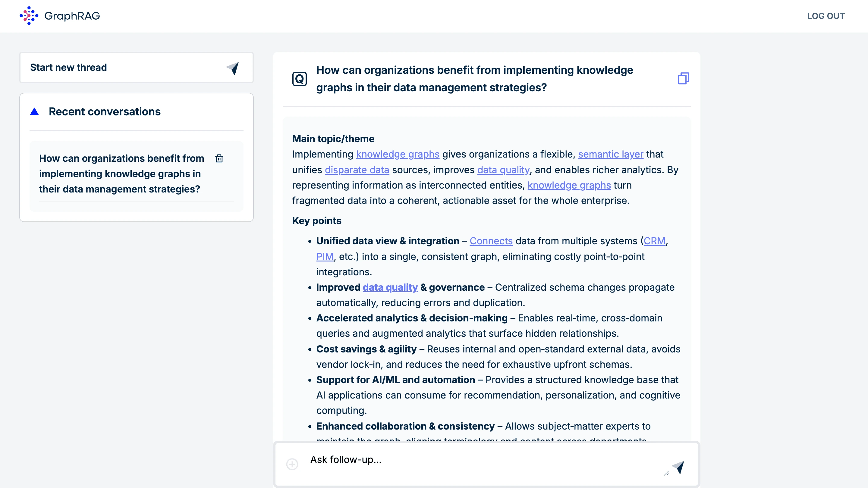The height and width of the screenshot is (488, 868).
Task: Click the GraphRAG logo icon
Action: coord(29,16)
